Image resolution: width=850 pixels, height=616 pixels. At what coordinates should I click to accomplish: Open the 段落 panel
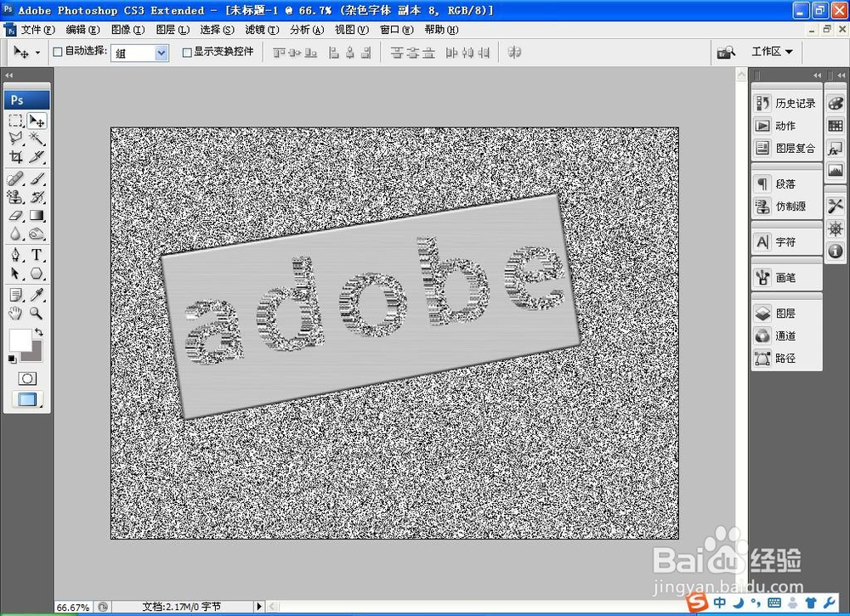[786, 184]
